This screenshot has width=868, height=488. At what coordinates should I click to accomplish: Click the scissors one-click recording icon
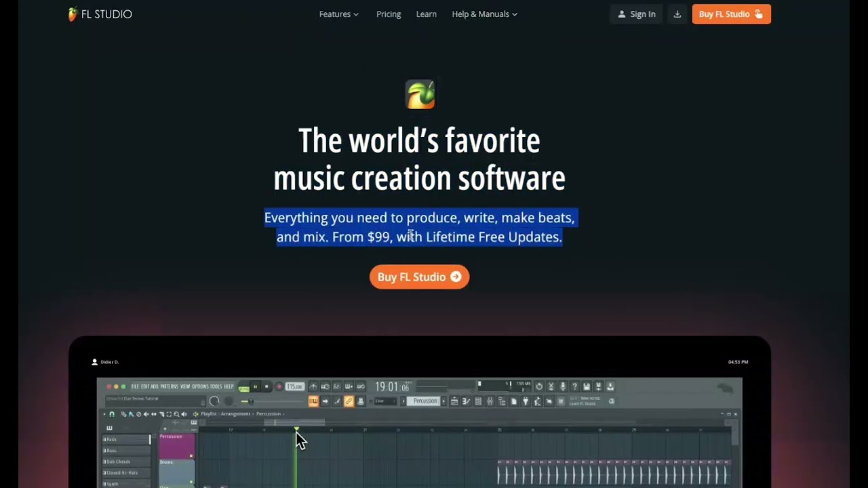[x=551, y=386]
